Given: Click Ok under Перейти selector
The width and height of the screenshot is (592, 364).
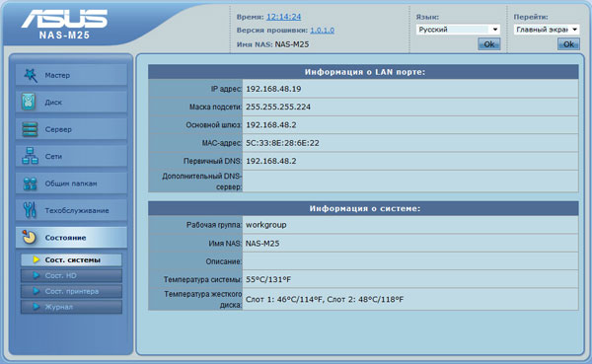Looking at the screenshot, I should click(568, 44).
